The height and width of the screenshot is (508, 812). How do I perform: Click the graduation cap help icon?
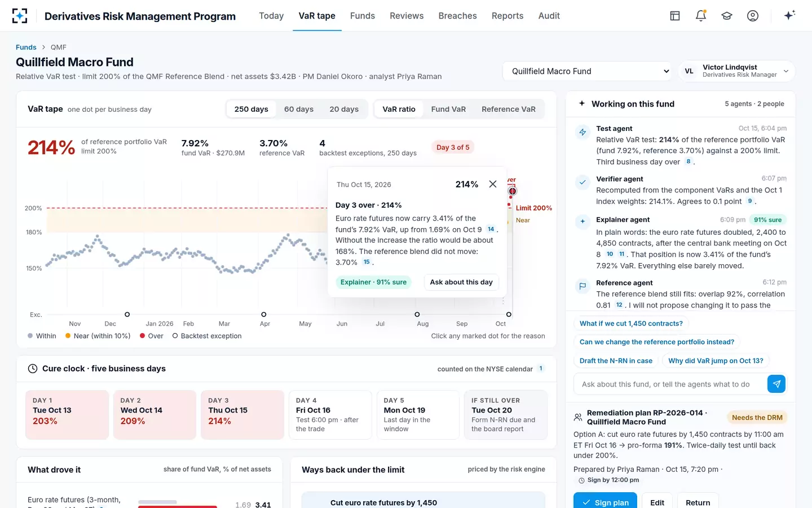(727, 16)
